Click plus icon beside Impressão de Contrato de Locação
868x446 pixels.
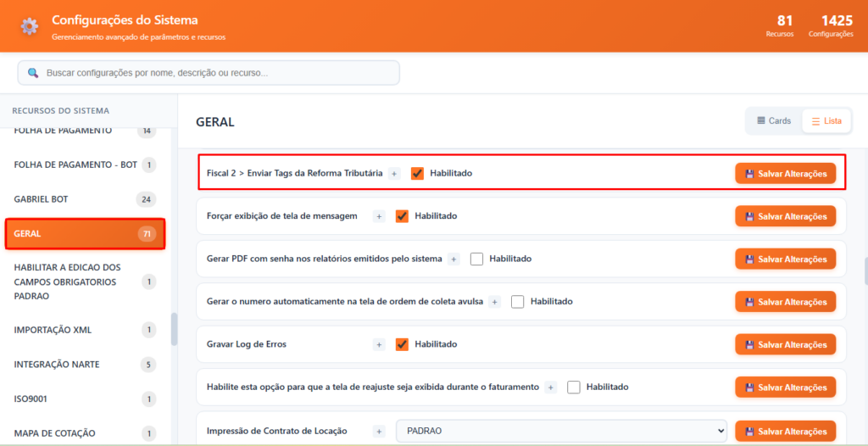tap(379, 431)
